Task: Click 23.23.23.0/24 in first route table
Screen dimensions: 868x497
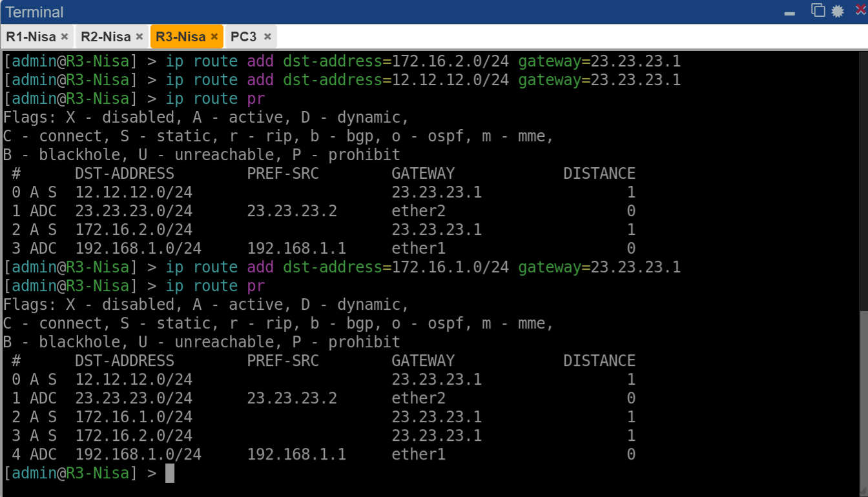Action: coord(134,211)
